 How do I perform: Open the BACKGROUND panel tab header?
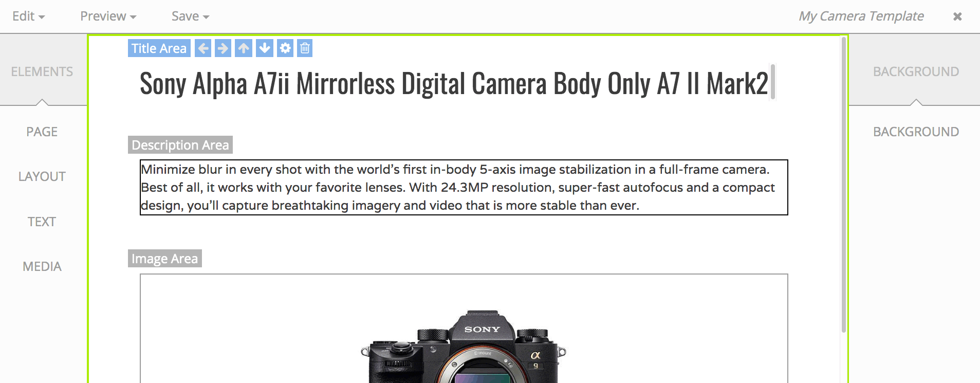click(x=916, y=71)
